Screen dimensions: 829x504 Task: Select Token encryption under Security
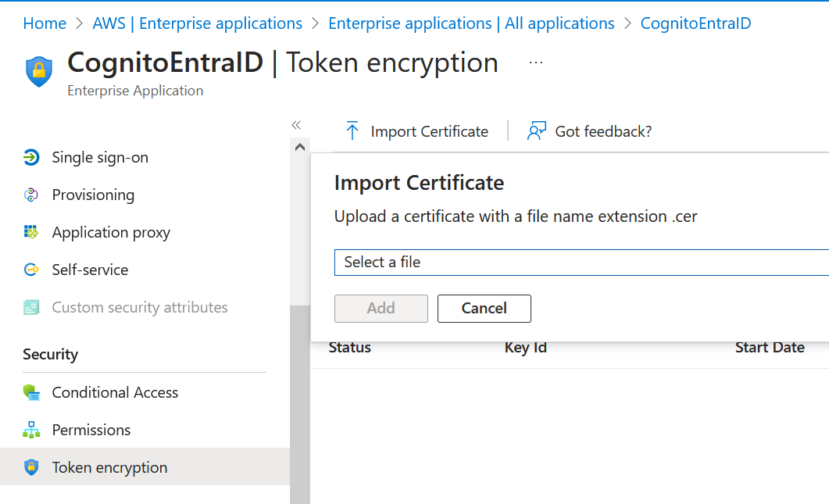tap(109, 467)
